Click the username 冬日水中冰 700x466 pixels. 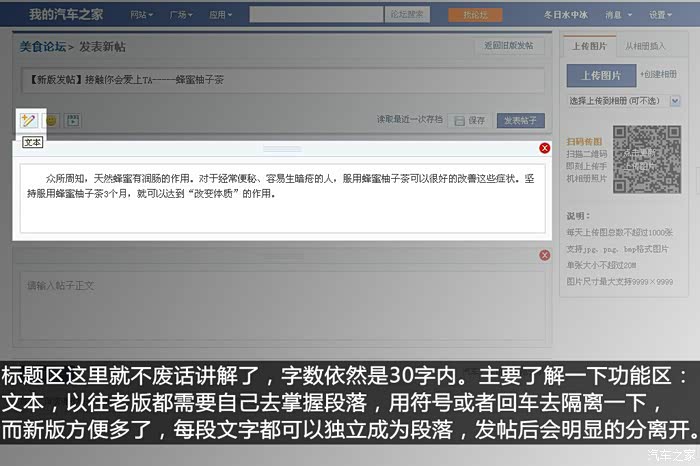(566, 15)
